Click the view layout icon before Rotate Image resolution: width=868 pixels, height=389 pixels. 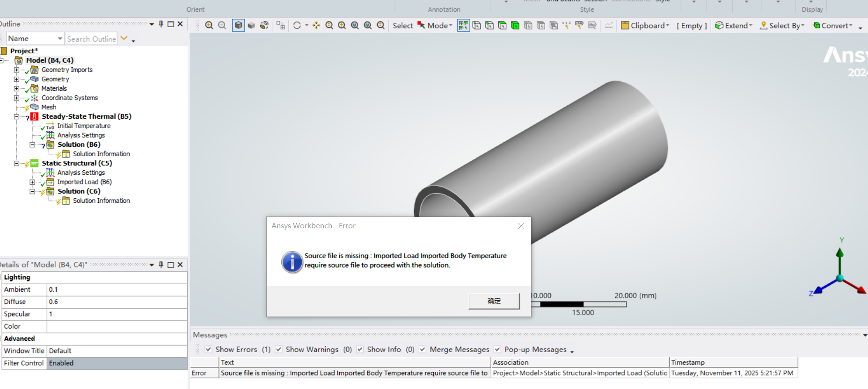pyautogui.click(x=281, y=26)
